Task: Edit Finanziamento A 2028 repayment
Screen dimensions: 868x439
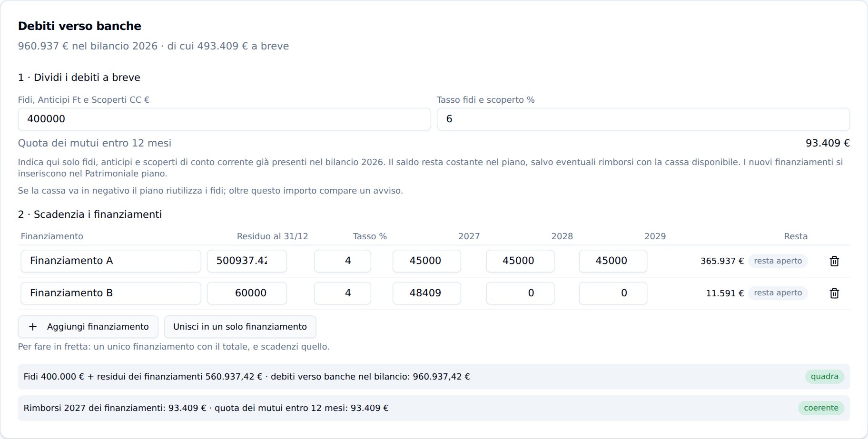Action: 520,261
